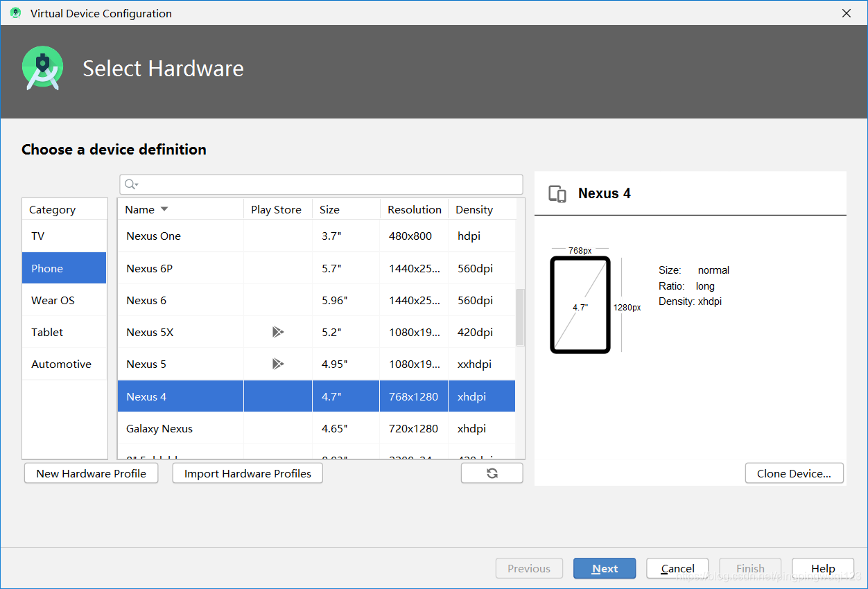Viewport: 868px width, 589px height.
Task: Click the Category list header
Action: (64, 209)
